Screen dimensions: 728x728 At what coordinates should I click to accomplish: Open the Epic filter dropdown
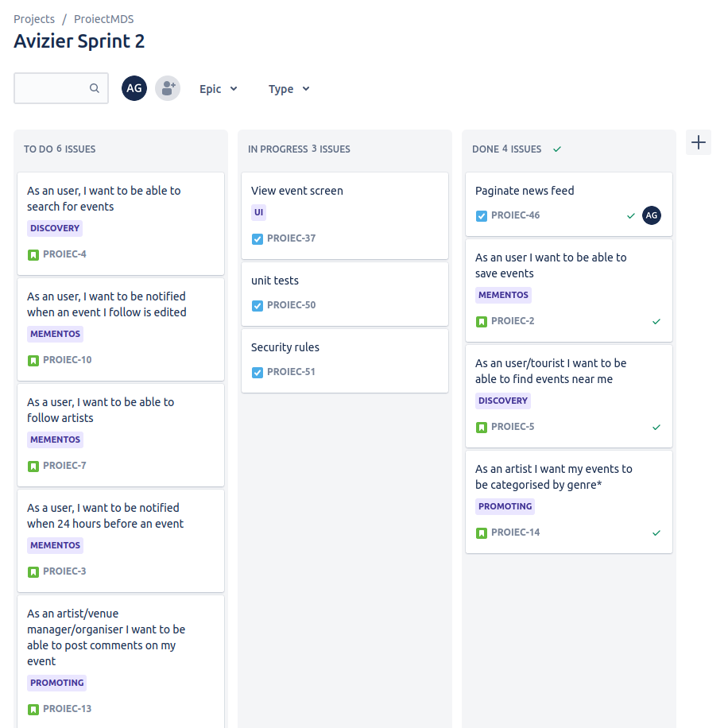(x=219, y=89)
